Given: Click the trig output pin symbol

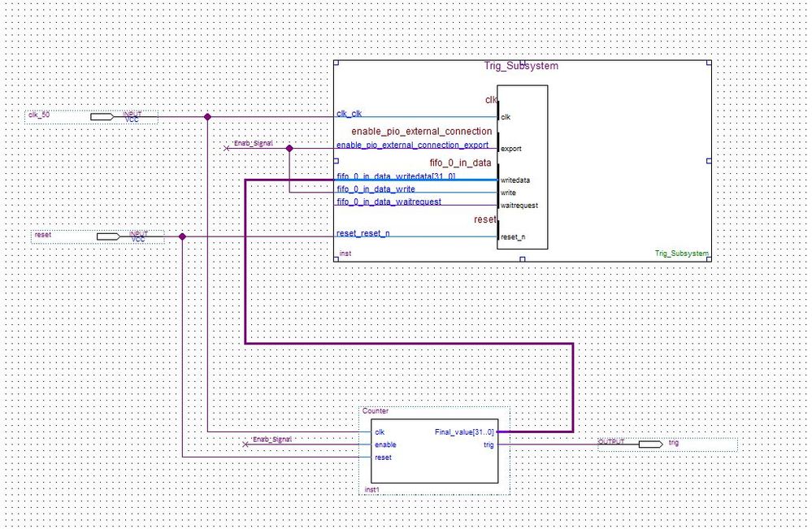Looking at the screenshot, I should pyautogui.click(x=649, y=444).
